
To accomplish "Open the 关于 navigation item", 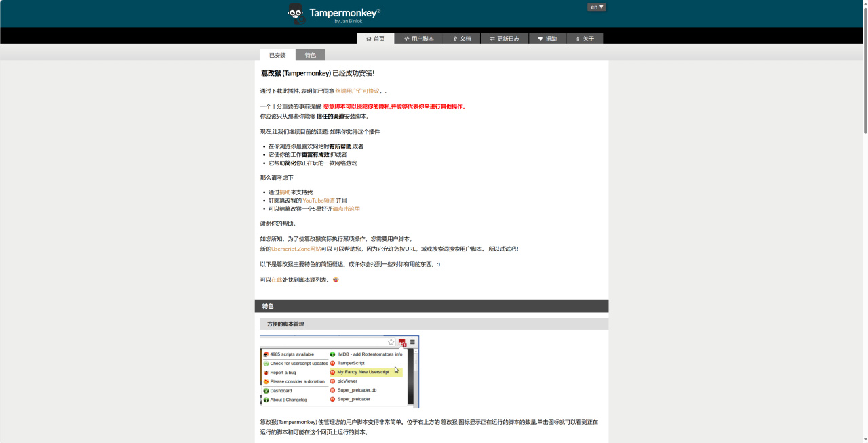I will coord(585,39).
